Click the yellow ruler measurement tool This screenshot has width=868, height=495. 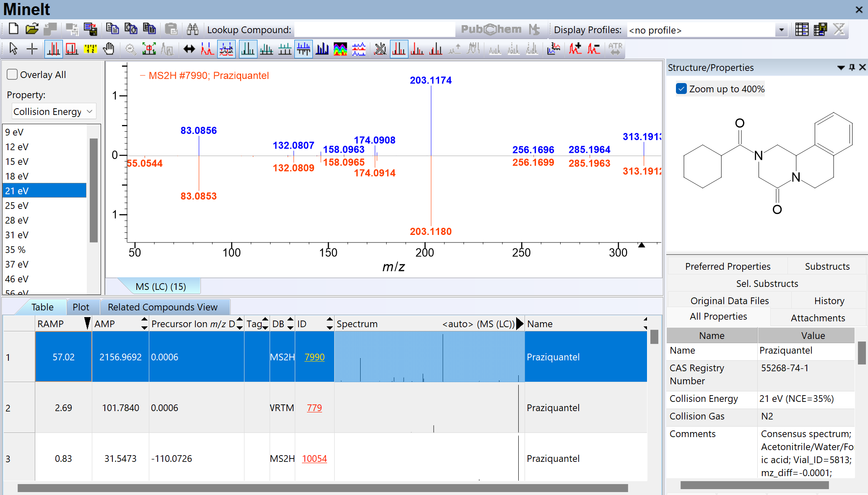[x=90, y=49]
